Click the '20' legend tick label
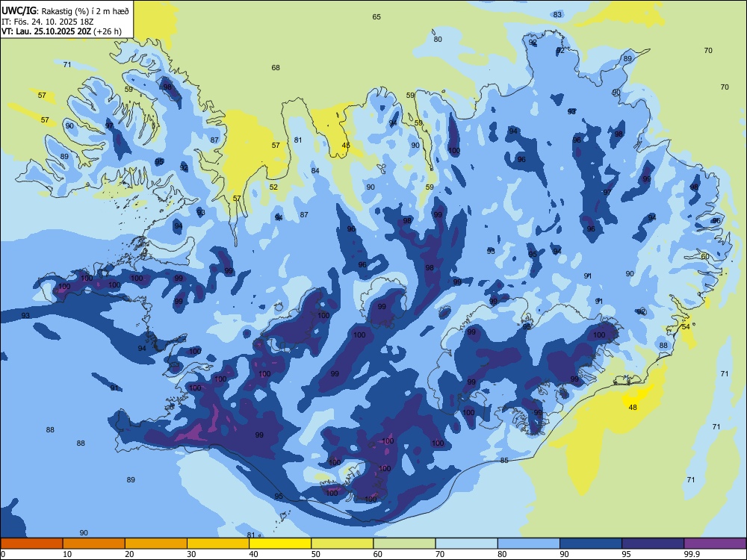The width and height of the screenshot is (747, 560). click(x=129, y=554)
